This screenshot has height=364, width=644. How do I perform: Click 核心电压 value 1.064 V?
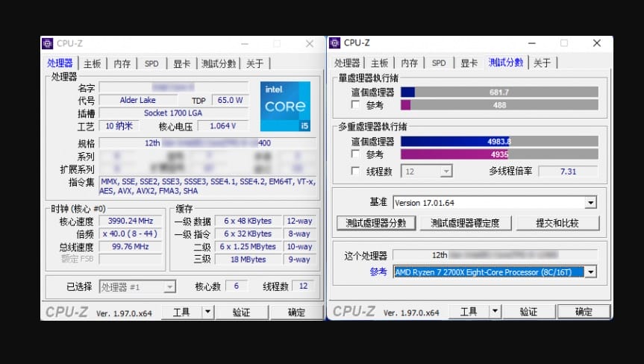pos(223,126)
